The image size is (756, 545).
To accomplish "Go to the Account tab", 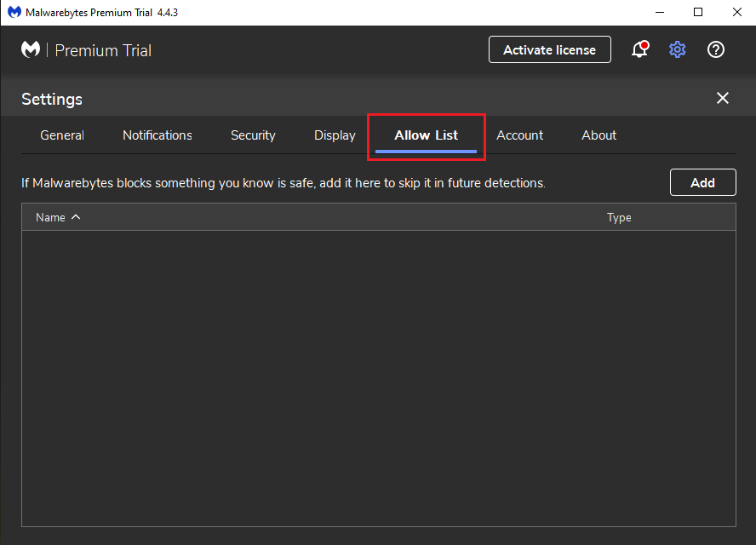I will 519,135.
